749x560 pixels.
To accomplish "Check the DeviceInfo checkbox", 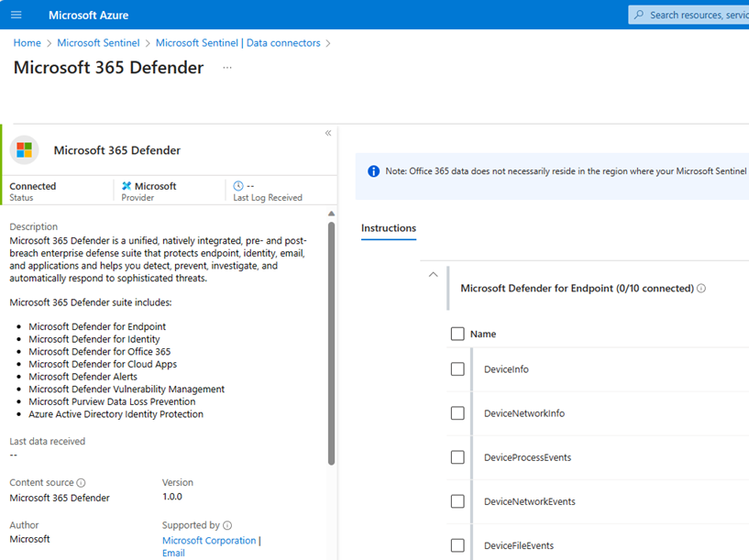I will [x=457, y=369].
